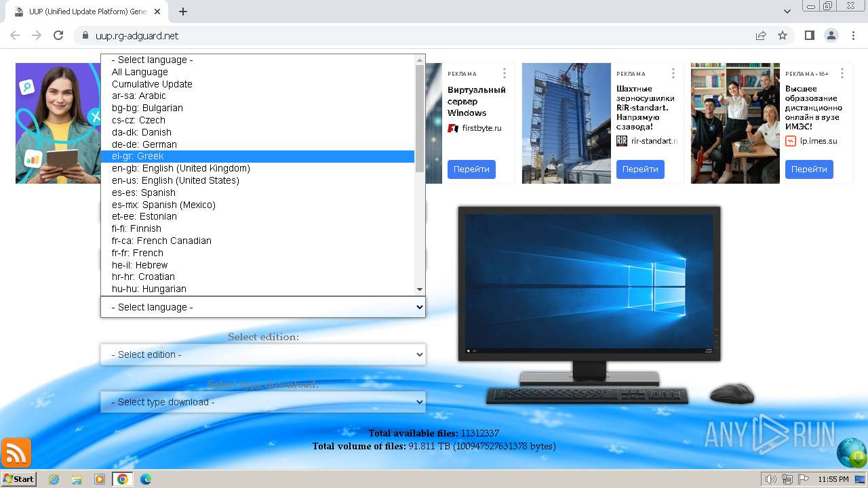Select 'fi-fi: Finnish' language

tap(258, 228)
